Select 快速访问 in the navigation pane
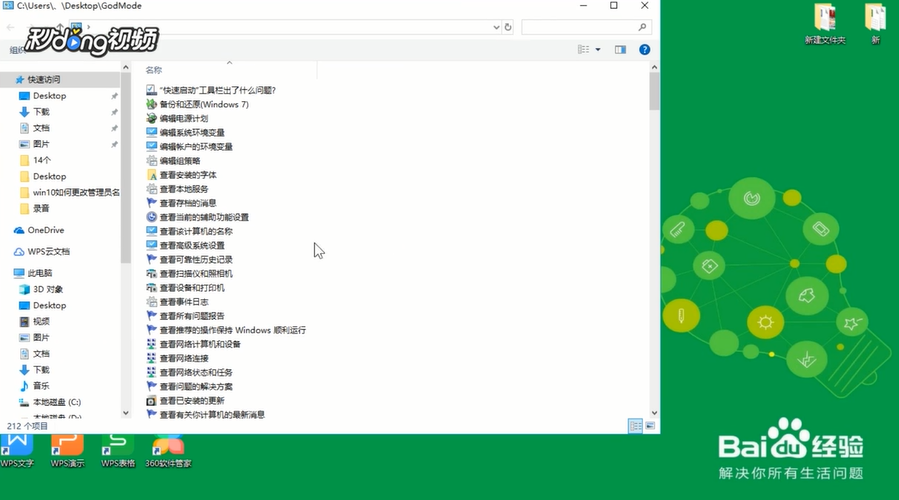 click(44, 80)
